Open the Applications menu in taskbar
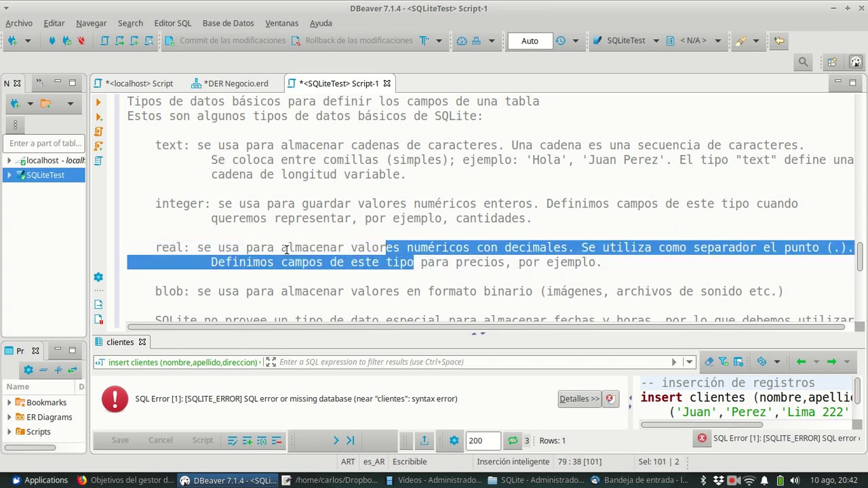The height and width of the screenshot is (488, 868). click(x=39, y=481)
